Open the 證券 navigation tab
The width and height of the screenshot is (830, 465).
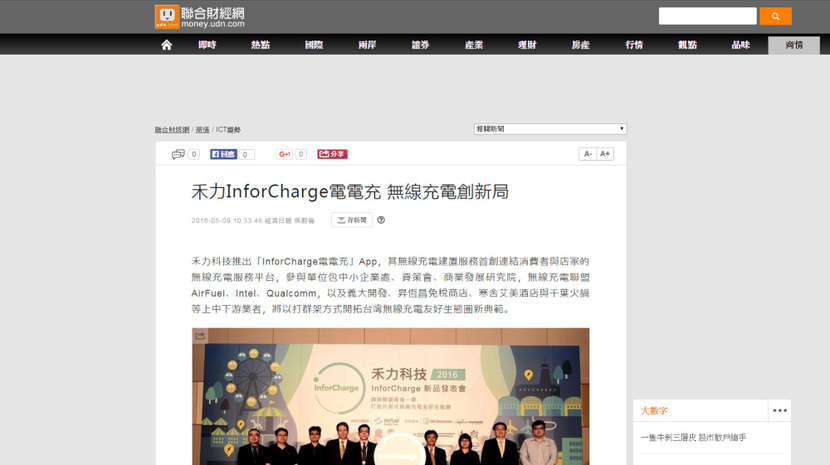click(420, 45)
